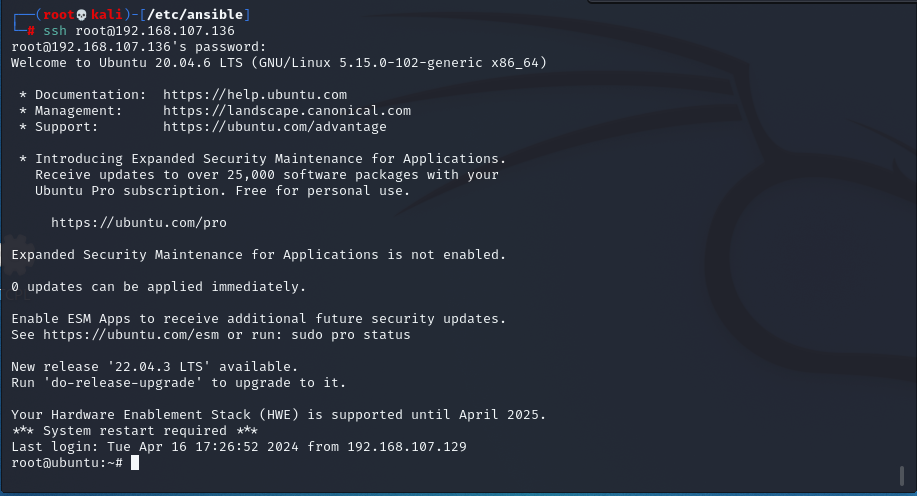This screenshot has width=917, height=496.
Task: Click root@192.168.107.136 target in ssh command
Action: pyautogui.click(x=155, y=31)
